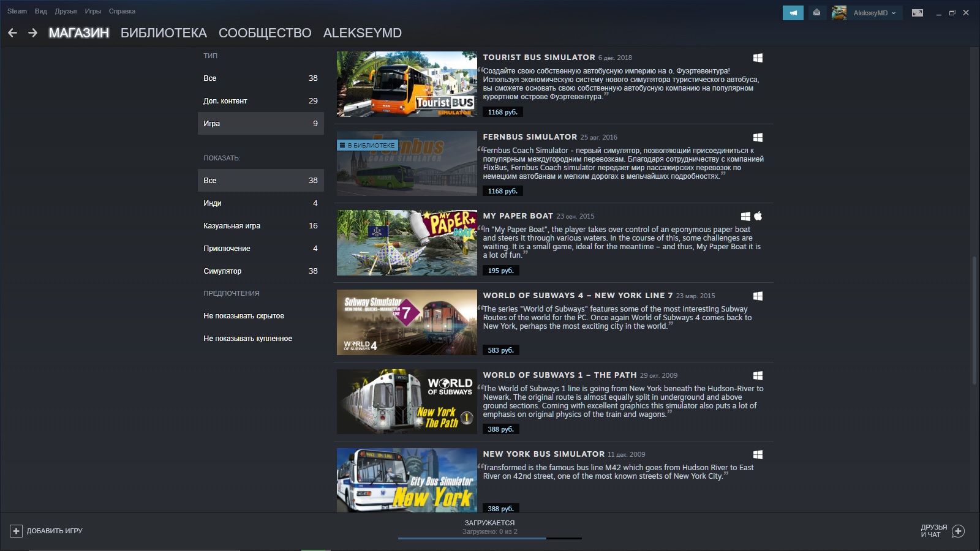The height and width of the screenshot is (551, 980).
Task: Click Windows icon for New York Bus Simulator
Action: (x=758, y=454)
